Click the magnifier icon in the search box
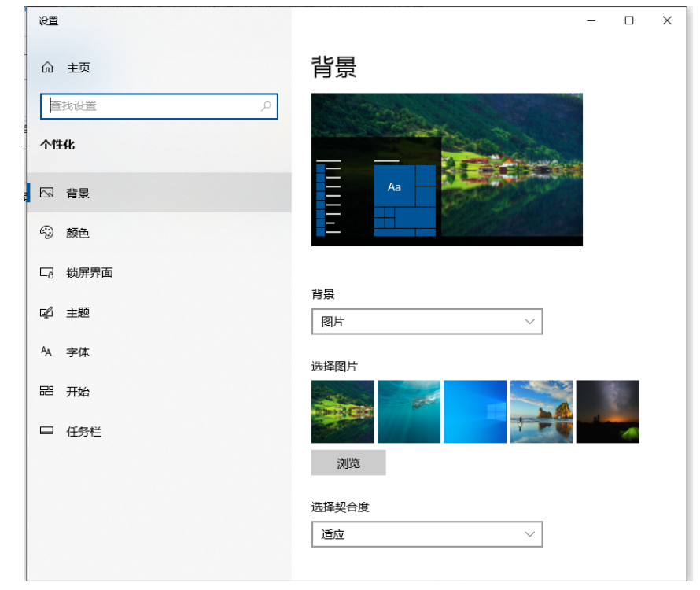Image resolution: width=700 pixels, height=590 pixels. [266, 106]
